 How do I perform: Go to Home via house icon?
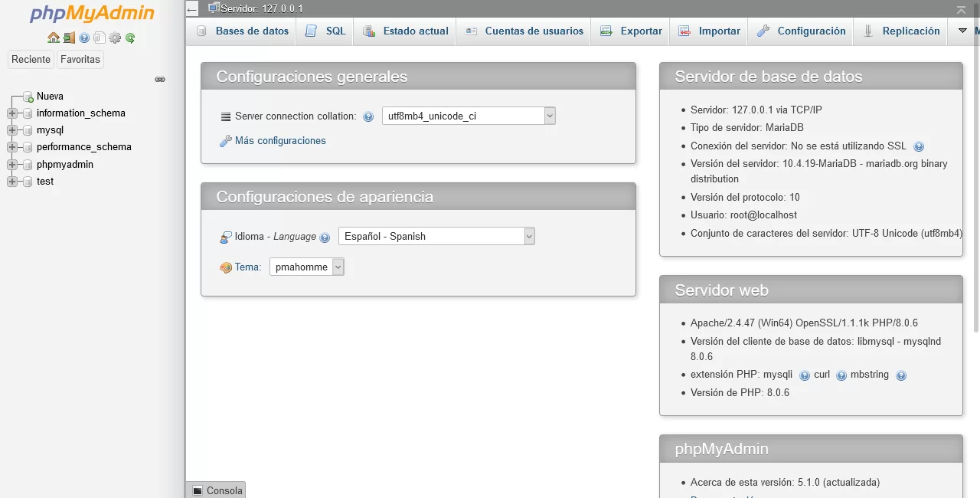click(x=53, y=38)
